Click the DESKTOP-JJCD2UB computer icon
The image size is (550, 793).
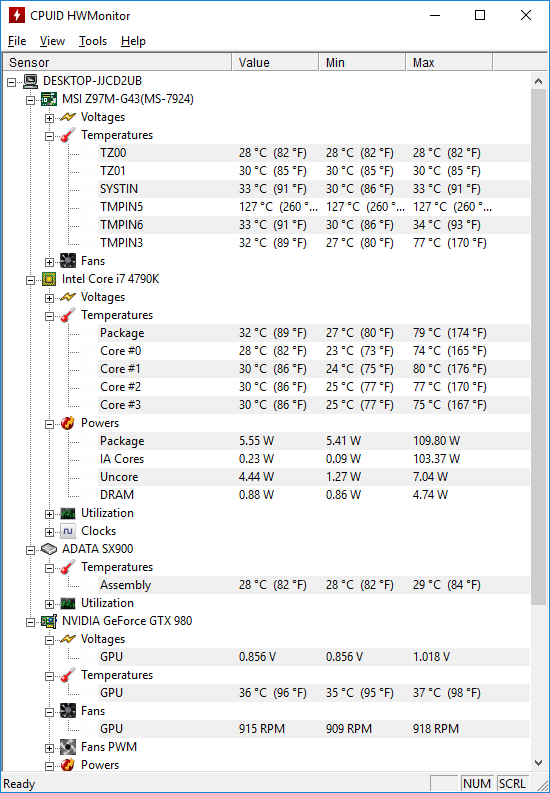tap(30, 81)
